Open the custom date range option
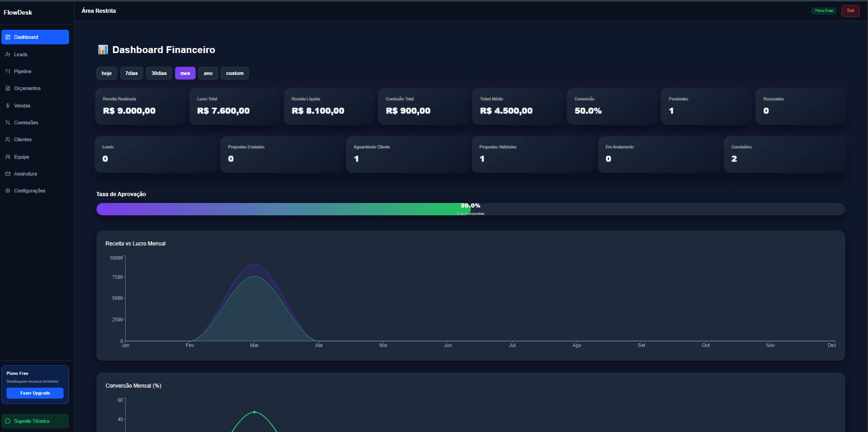Viewport: 868px width, 432px height. click(x=234, y=73)
